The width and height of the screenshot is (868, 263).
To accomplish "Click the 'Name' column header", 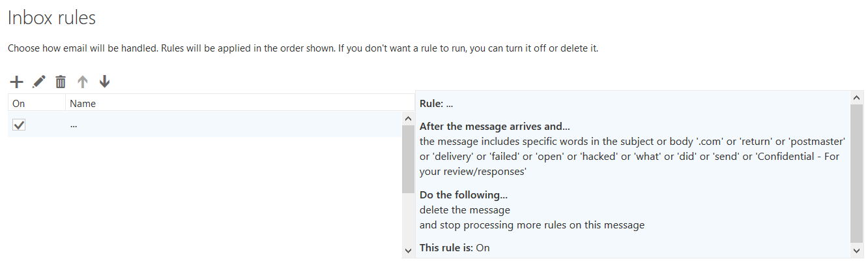I will (x=240, y=103).
